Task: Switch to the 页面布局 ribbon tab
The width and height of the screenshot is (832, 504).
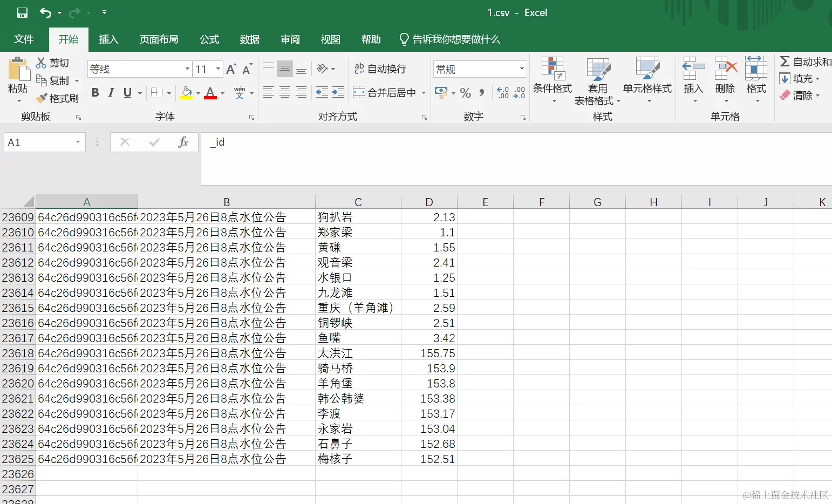Action: (x=159, y=39)
